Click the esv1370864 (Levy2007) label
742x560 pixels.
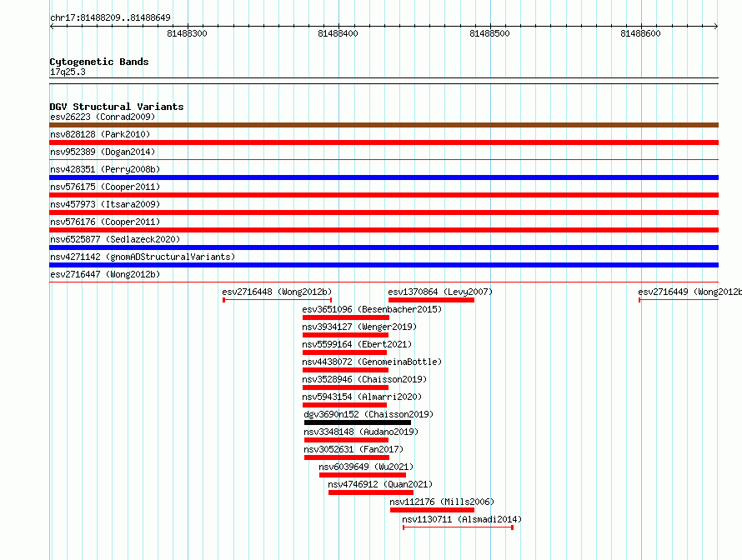click(x=440, y=292)
